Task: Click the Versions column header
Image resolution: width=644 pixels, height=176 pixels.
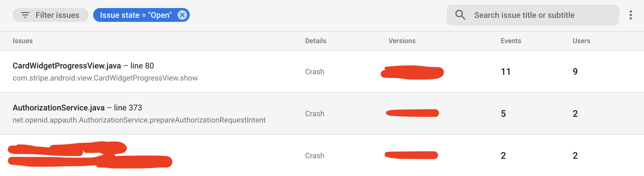Action: click(402, 41)
